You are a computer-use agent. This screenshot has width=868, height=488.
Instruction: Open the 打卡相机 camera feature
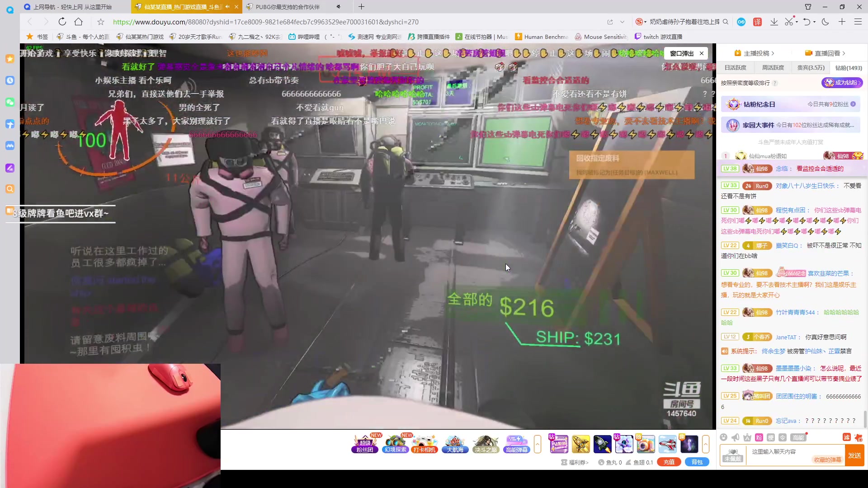tap(424, 445)
